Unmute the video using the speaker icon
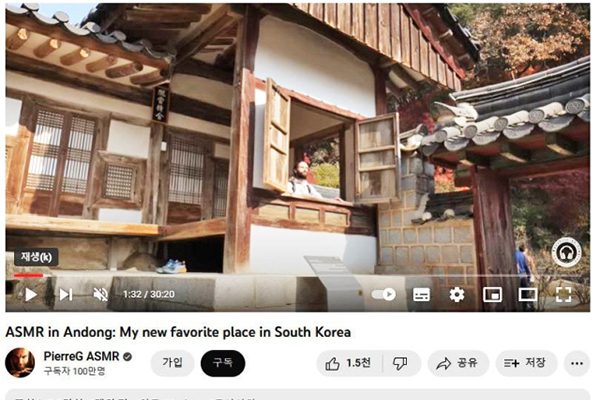Viewport: 600px width, 400px height. click(101, 294)
